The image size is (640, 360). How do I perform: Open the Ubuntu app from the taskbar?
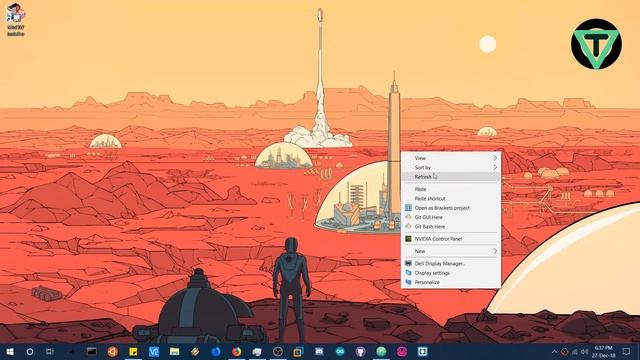113,351
